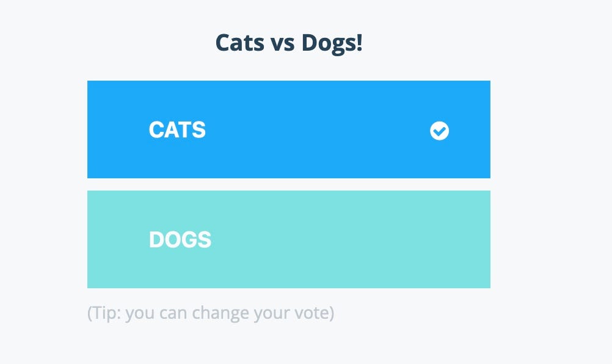
Task: Select the CATS vote button
Action: point(289,129)
